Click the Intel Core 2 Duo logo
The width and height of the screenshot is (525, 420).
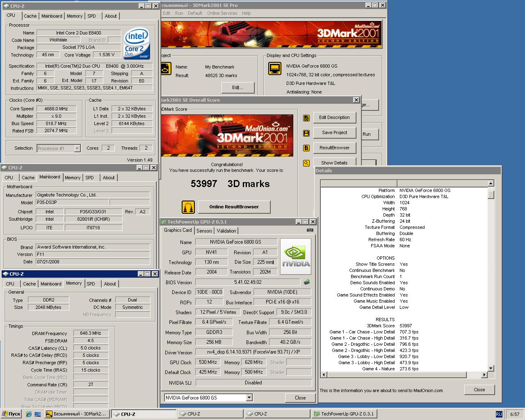[x=137, y=44]
